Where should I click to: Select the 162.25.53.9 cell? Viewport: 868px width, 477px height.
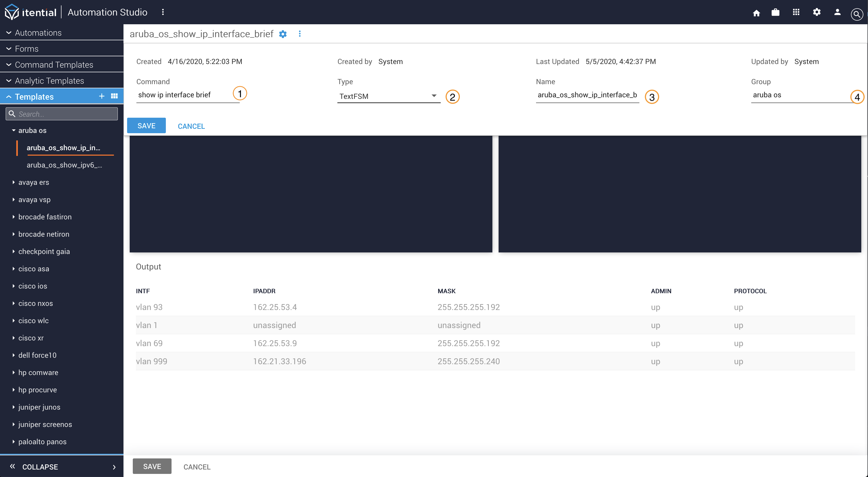275,343
